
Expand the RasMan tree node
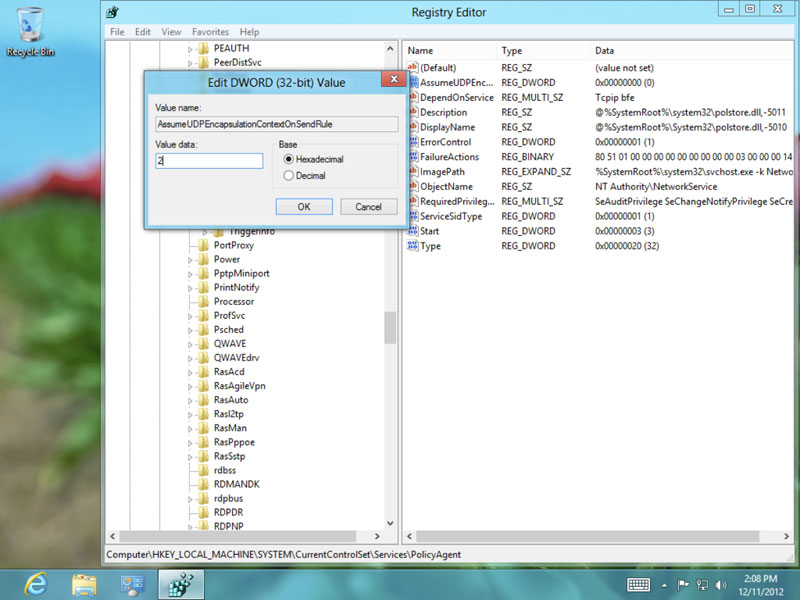coord(191,428)
